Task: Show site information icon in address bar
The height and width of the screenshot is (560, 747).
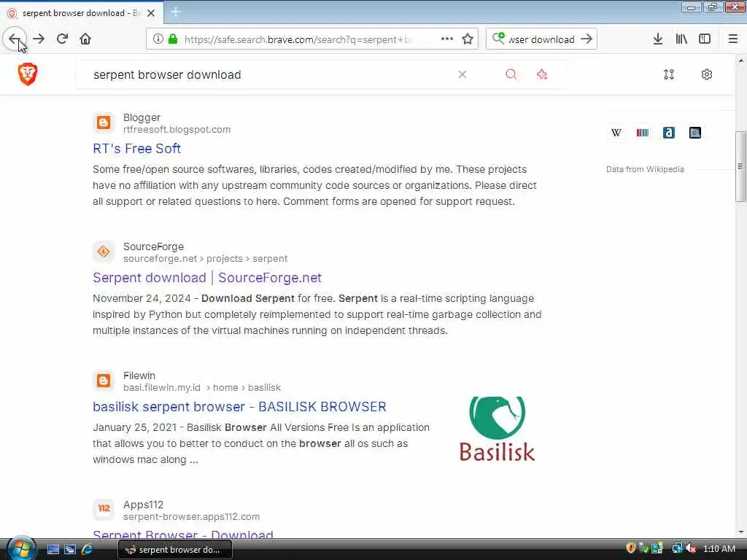Action: tap(158, 39)
